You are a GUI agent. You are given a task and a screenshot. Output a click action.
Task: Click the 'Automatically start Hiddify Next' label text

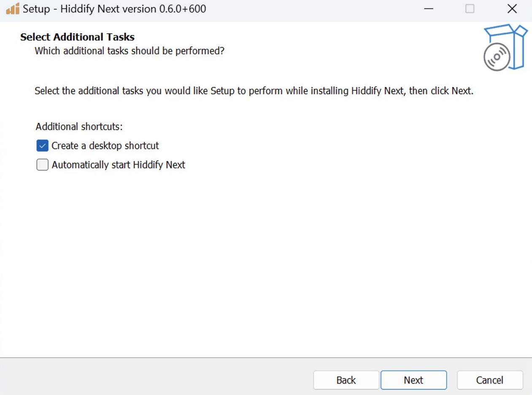[x=118, y=165]
